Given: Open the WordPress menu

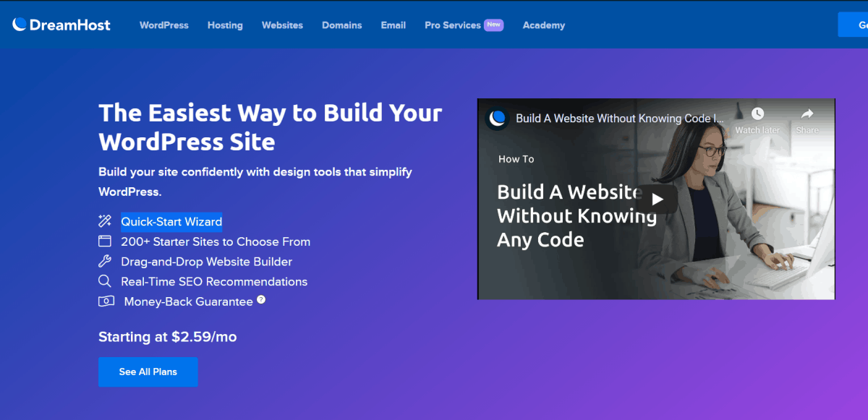Looking at the screenshot, I should tap(164, 25).
